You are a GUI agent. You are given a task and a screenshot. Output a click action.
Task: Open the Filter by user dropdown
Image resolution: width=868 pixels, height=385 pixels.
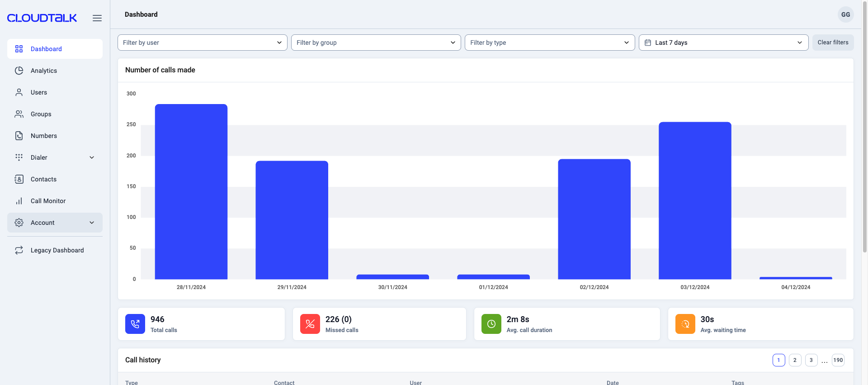click(x=203, y=43)
